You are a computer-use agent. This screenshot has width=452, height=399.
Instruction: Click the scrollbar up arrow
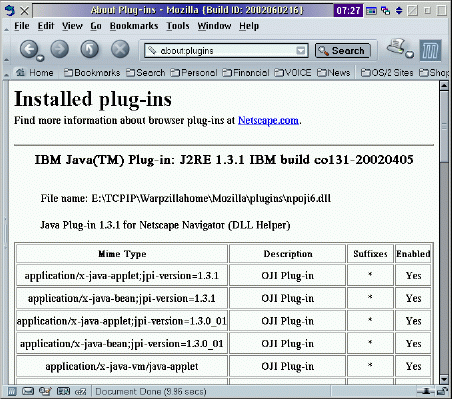tap(444, 86)
